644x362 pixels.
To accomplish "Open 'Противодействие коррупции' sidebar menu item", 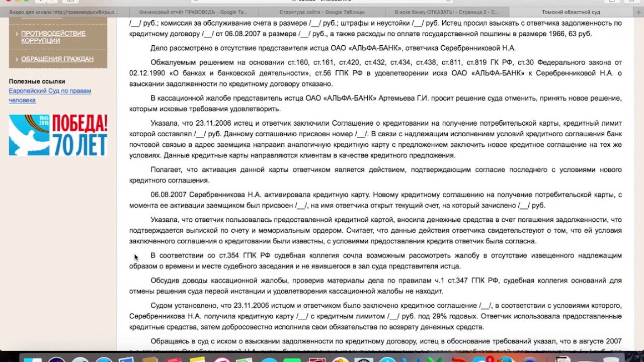I will pos(53,37).
